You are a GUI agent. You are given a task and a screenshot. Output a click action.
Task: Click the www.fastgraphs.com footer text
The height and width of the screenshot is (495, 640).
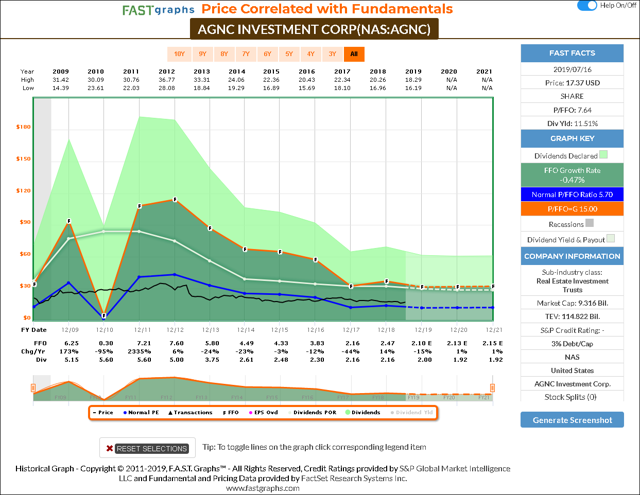point(262,488)
